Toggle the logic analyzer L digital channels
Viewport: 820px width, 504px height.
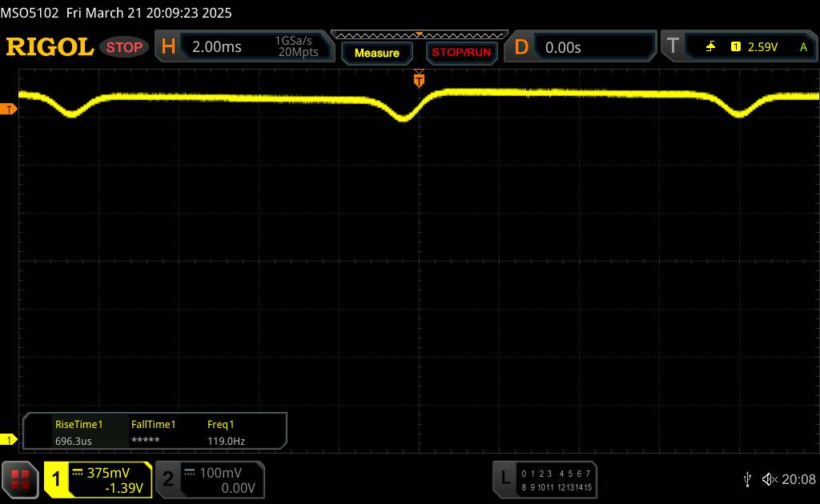(545, 479)
